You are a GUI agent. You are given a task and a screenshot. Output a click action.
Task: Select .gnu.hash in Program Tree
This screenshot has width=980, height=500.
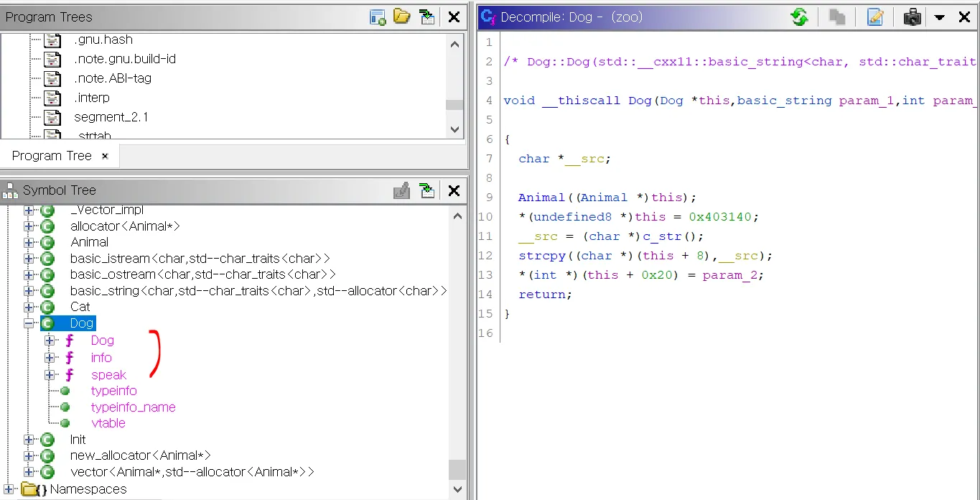tap(103, 40)
